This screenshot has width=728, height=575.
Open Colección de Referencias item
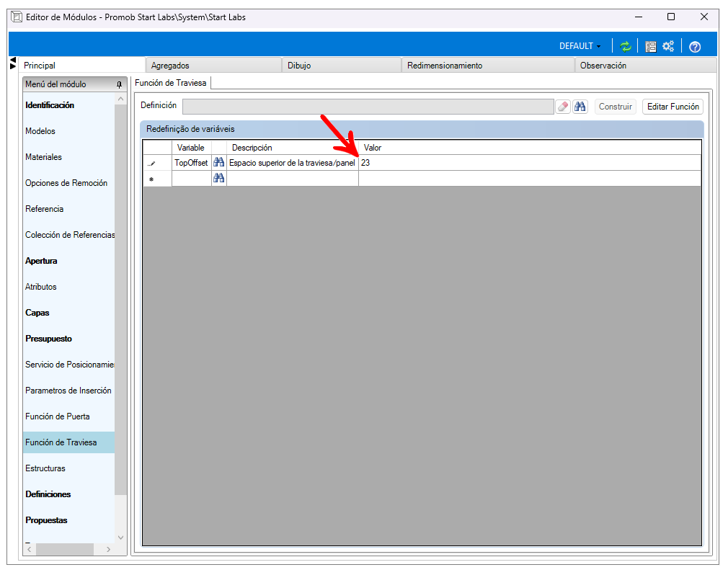[x=68, y=236]
